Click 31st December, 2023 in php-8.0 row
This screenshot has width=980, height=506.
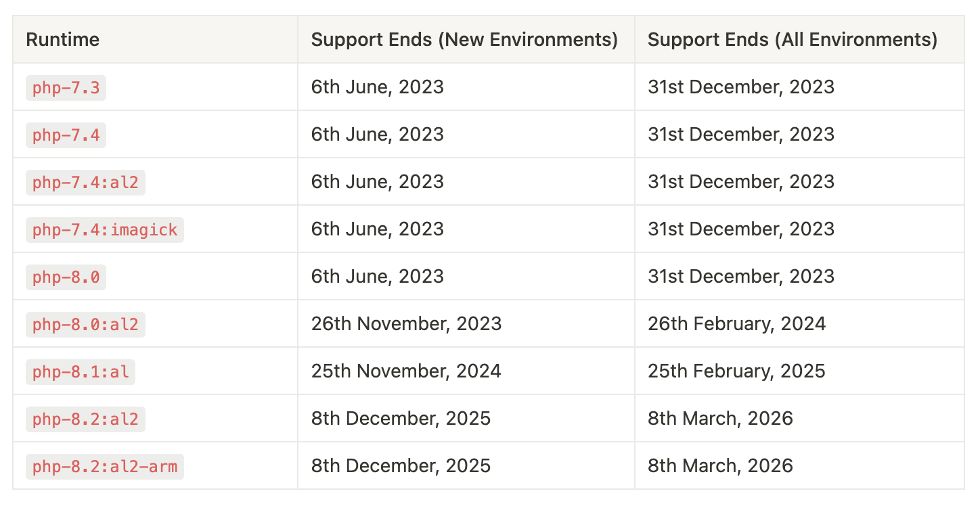[740, 277]
